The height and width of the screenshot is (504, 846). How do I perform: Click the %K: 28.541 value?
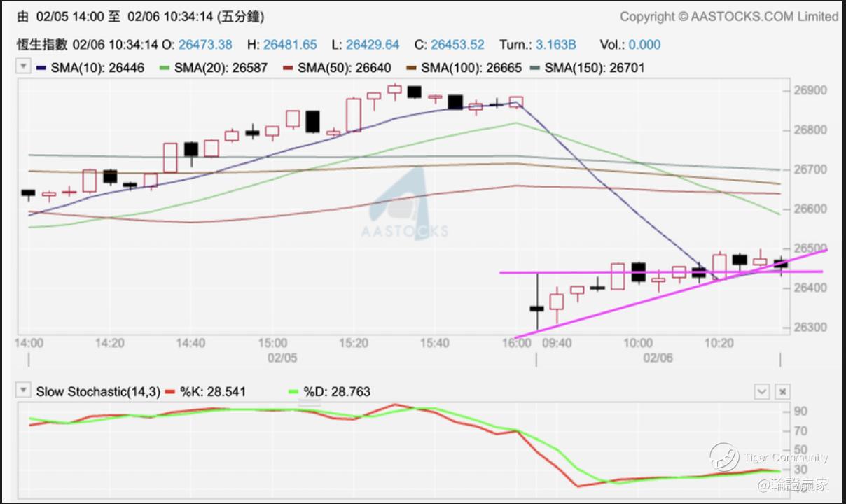click(213, 392)
